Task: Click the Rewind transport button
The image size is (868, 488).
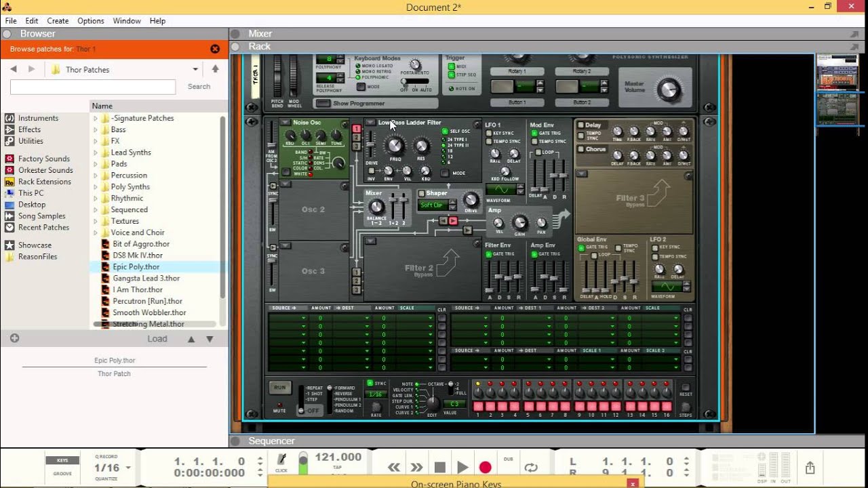Action: coord(394,467)
